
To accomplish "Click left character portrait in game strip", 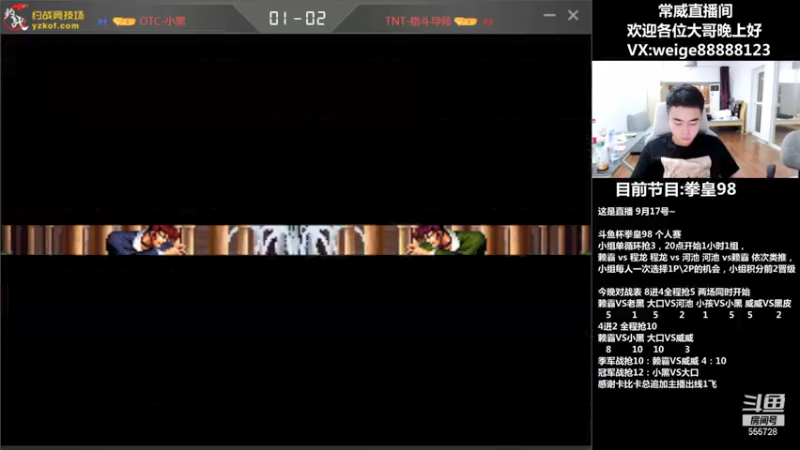I will [x=145, y=240].
